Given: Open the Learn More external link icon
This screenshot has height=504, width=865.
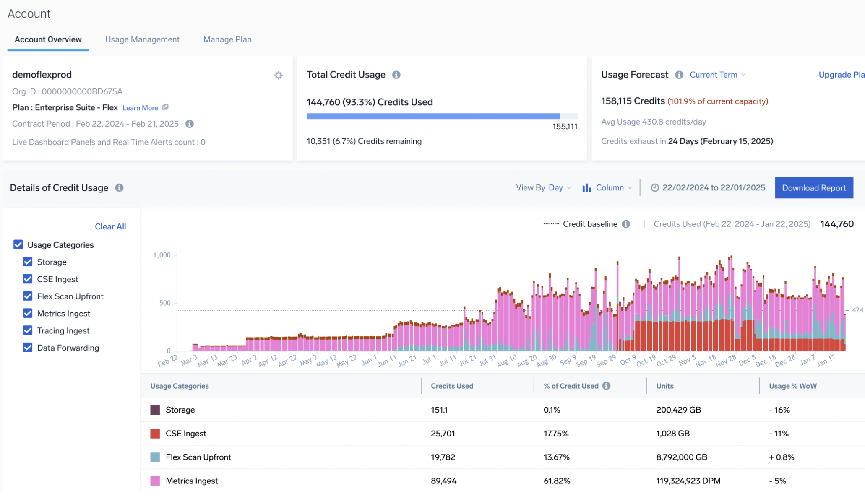Looking at the screenshot, I should point(165,107).
